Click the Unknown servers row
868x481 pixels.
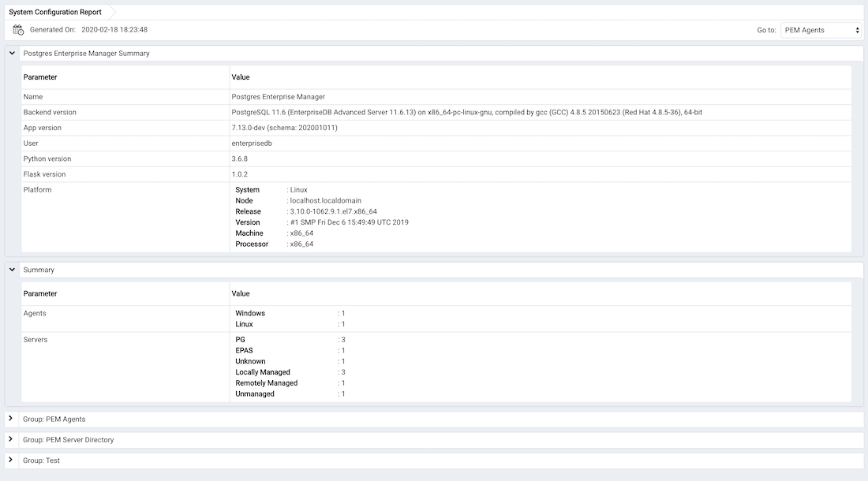tap(290, 361)
